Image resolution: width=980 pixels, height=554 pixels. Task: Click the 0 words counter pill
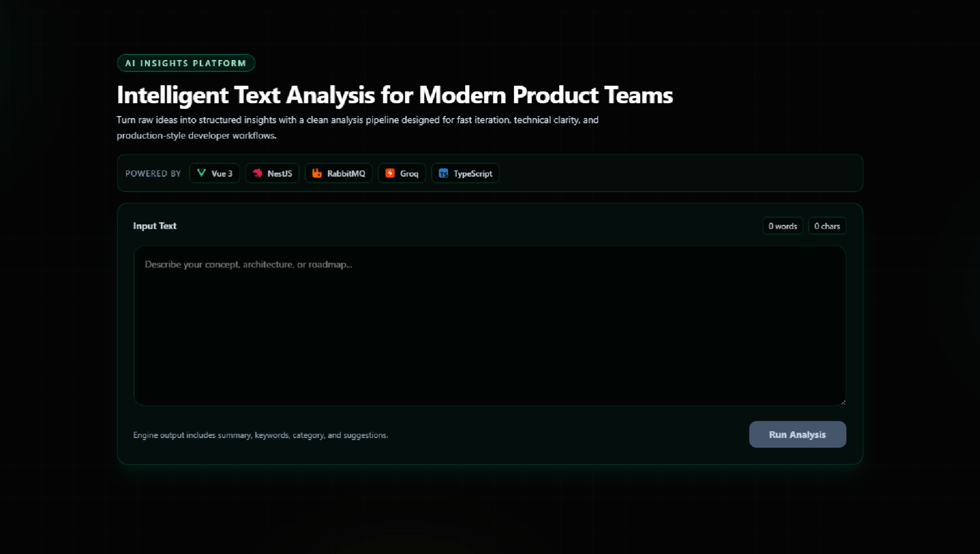coord(782,226)
